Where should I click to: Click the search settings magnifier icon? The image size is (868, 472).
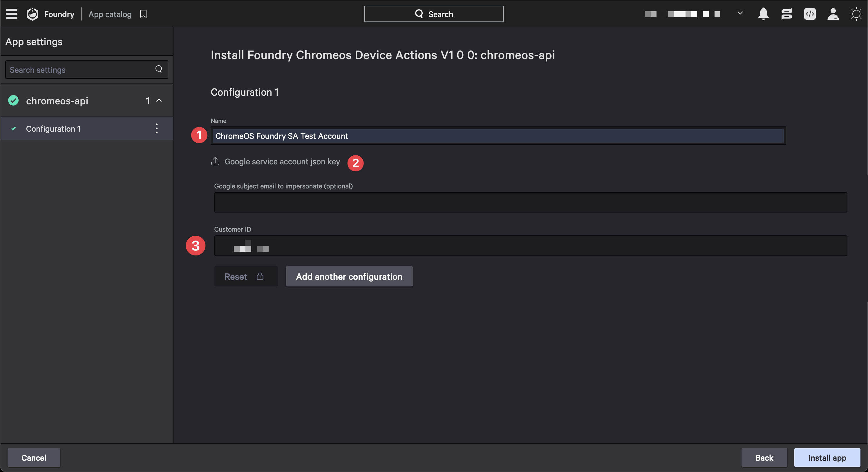(x=159, y=69)
